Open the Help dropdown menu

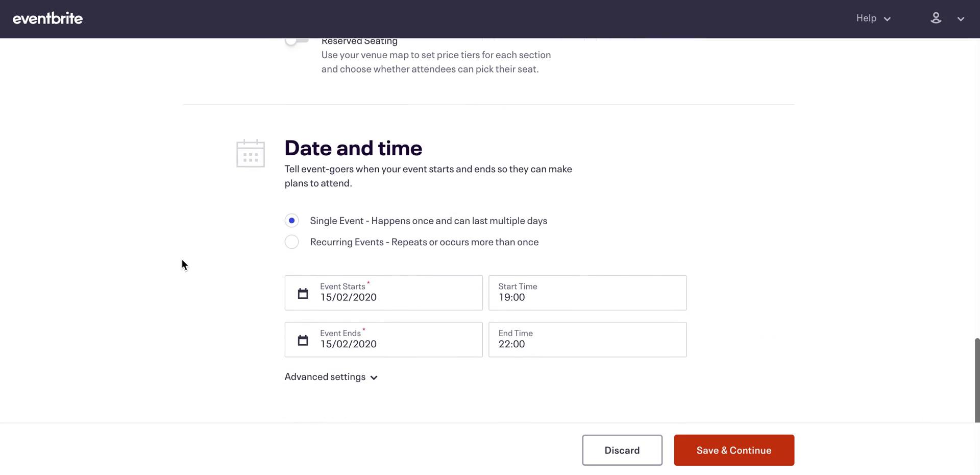[x=873, y=18]
